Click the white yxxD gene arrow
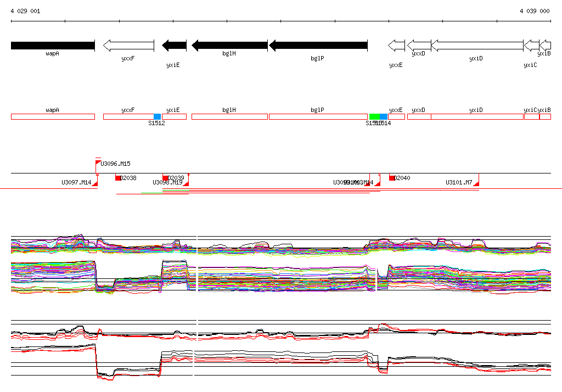The height and width of the screenshot is (392, 562). [x=419, y=46]
